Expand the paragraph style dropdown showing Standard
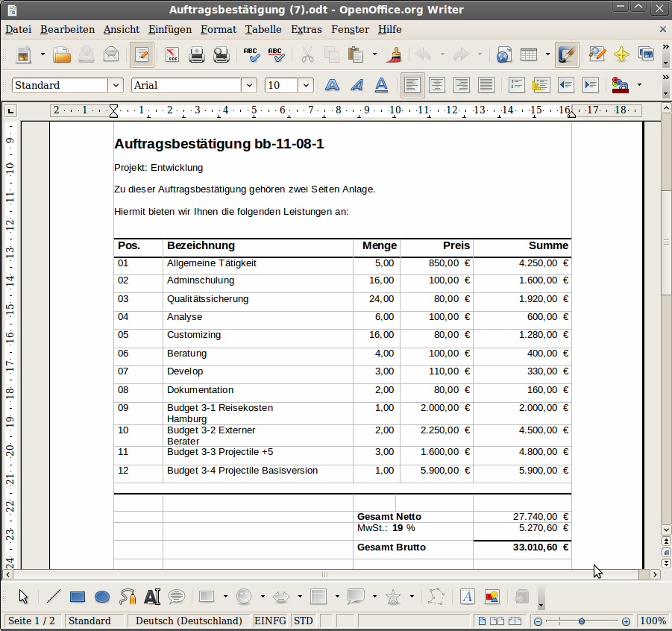 tap(116, 85)
